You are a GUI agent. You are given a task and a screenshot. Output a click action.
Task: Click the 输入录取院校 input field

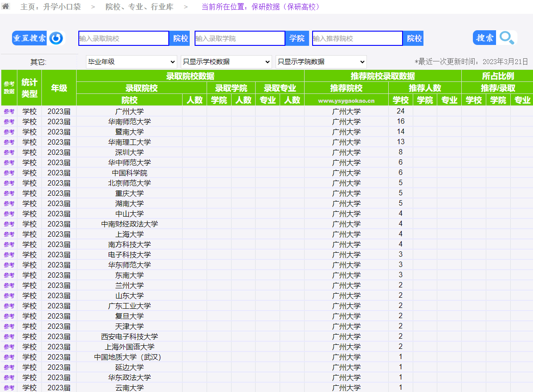tap(123, 39)
